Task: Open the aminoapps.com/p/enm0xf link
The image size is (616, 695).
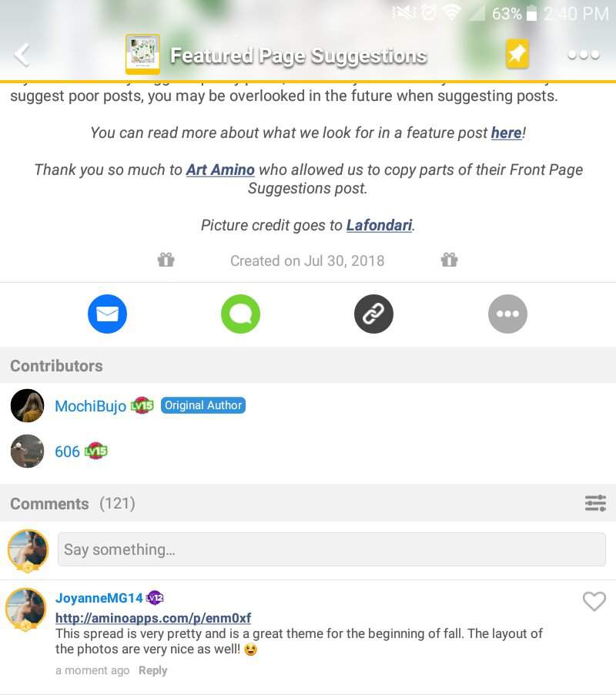Action: pos(153,617)
